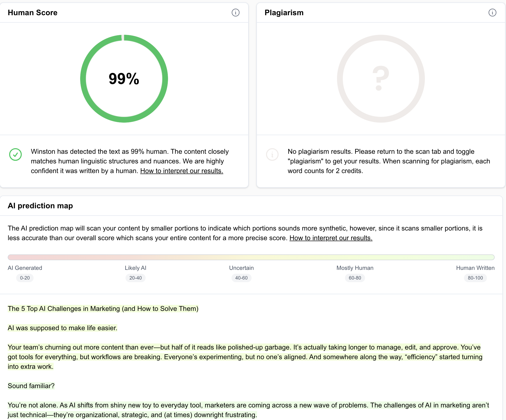Click the green checkmark icon beside Winston result
Image resolution: width=506 pixels, height=420 pixels.
tap(15, 154)
